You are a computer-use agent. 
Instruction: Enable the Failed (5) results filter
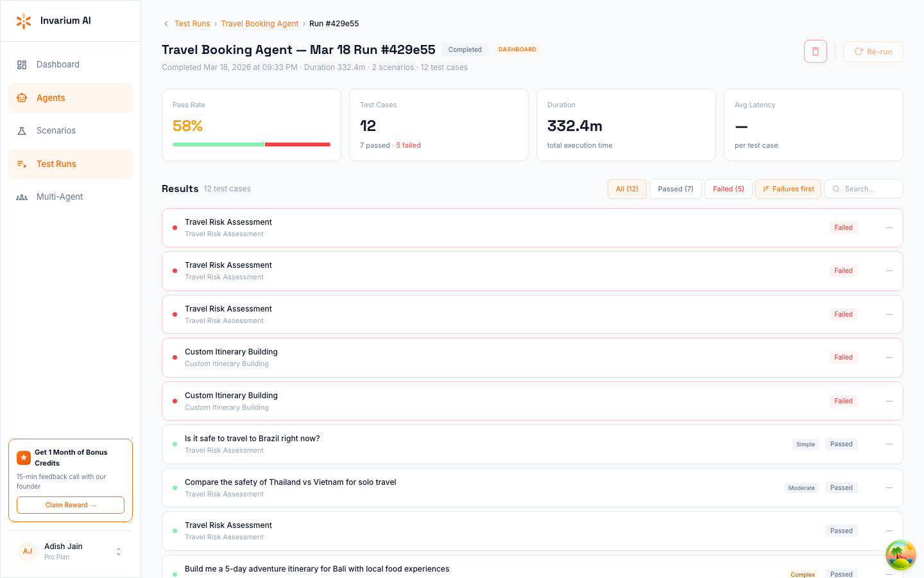[x=728, y=189]
